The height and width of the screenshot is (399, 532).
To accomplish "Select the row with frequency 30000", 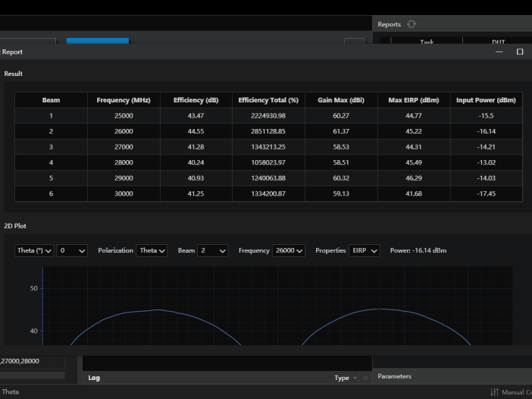I will click(124, 193).
